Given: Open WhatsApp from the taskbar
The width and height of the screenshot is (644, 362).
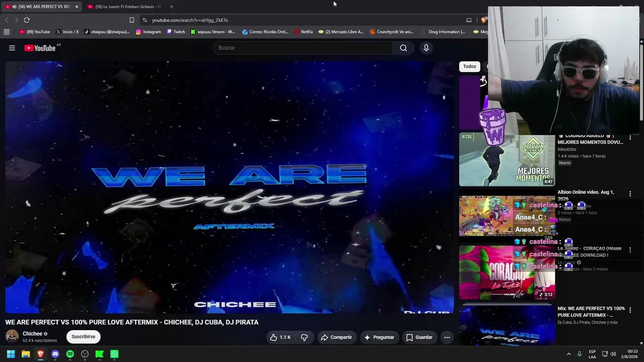Looking at the screenshot, I should [x=114, y=354].
